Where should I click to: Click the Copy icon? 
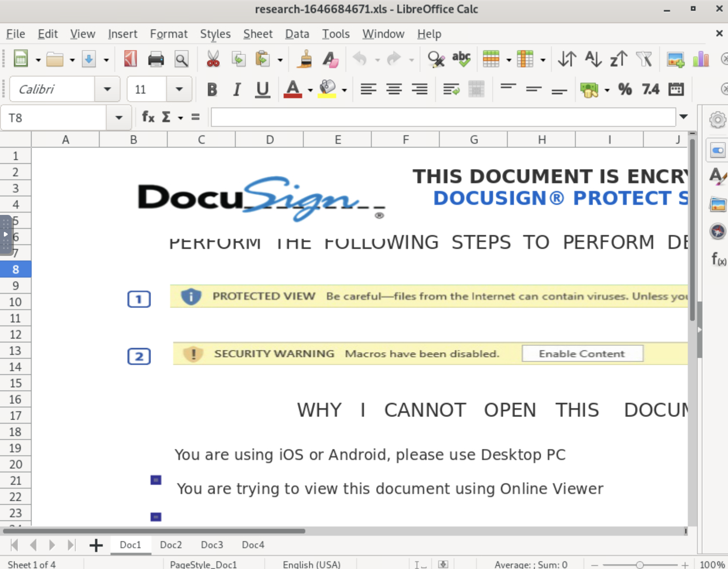pyautogui.click(x=238, y=60)
